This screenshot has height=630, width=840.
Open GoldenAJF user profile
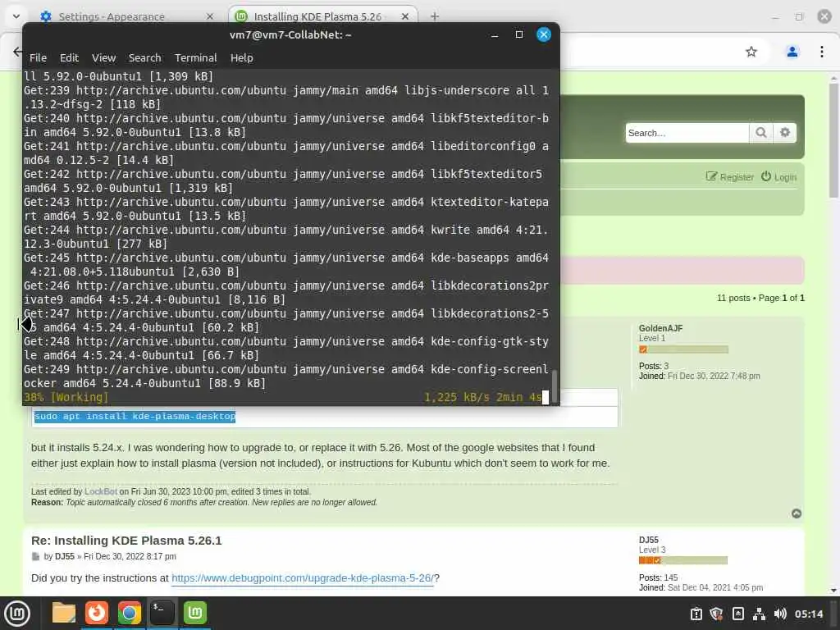click(x=660, y=328)
